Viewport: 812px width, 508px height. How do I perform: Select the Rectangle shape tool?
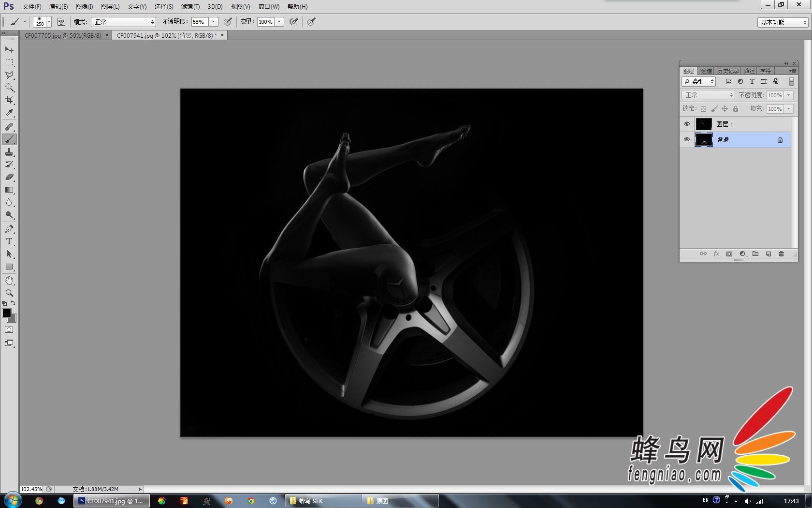[9, 267]
